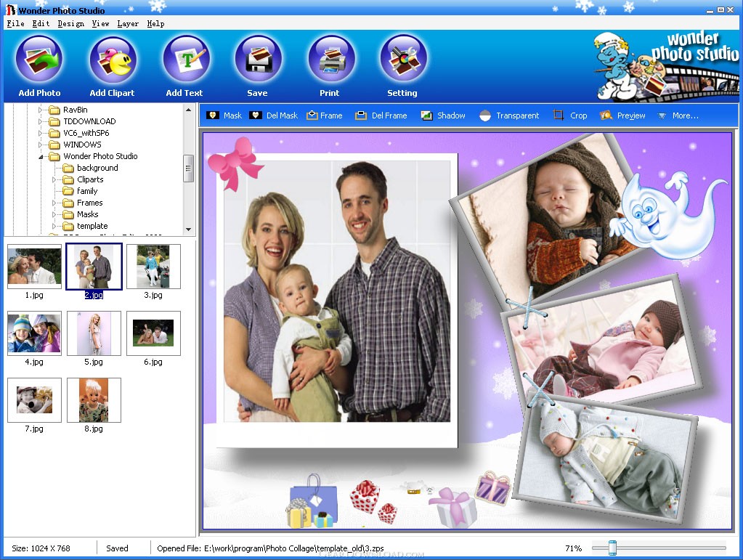Click Del Mask in the toolbar
The image size is (743, 560).
[x=273, y=115]
